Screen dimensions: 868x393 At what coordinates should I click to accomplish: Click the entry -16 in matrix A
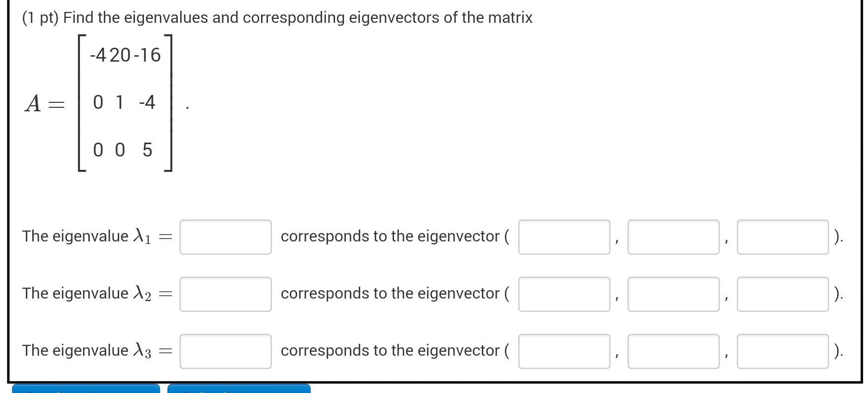147,55
